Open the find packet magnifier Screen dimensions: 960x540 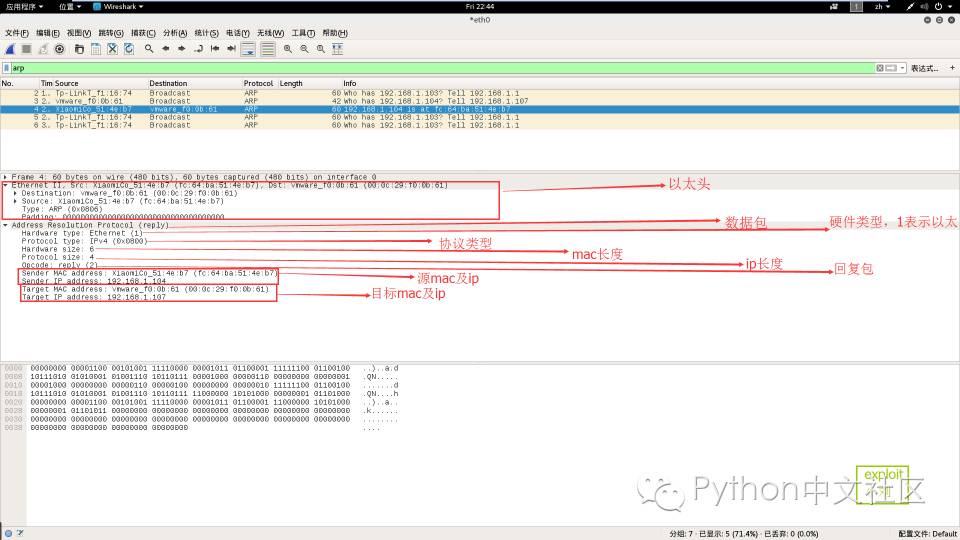point(149,49)
